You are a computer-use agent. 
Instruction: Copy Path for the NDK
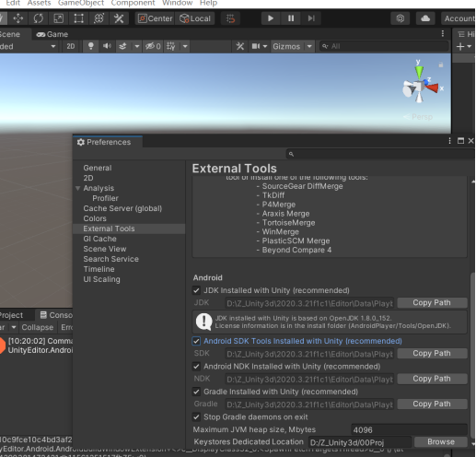[x=432, y=379]
